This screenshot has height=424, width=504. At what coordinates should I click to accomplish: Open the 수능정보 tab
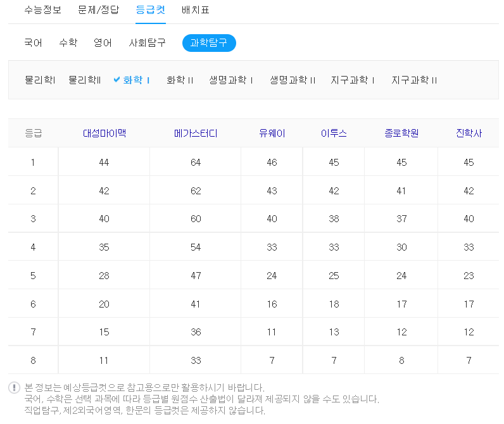pos(43,10)
